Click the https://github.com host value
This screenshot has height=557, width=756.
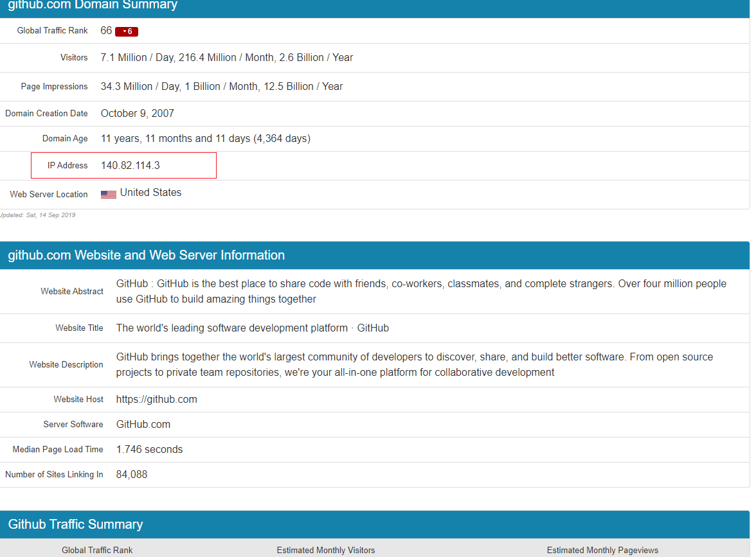click(x=156, y=399)
